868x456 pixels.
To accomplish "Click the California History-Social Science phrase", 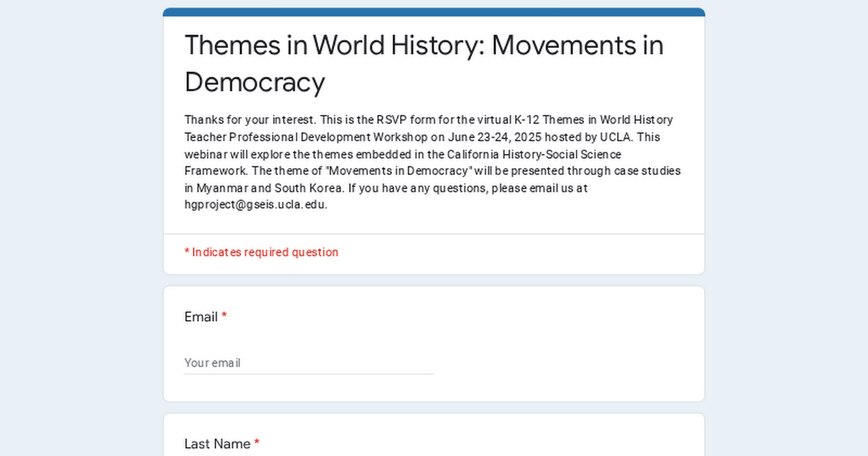I will click(534, 154).
